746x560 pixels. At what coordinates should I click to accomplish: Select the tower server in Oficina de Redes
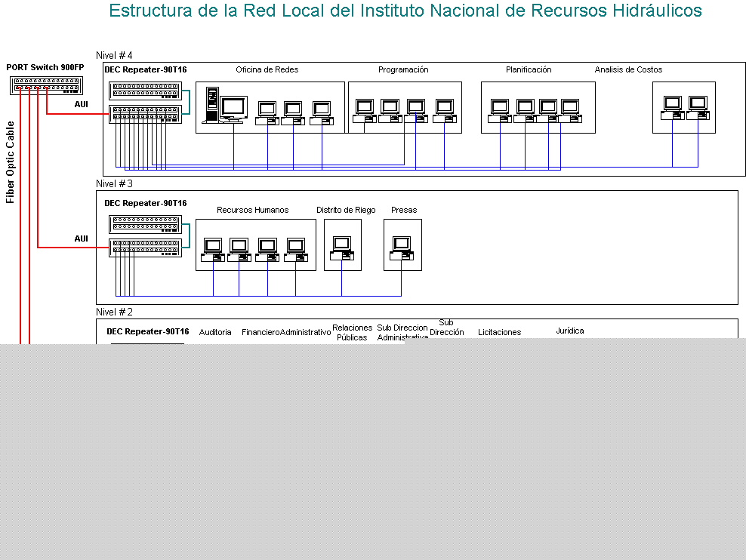click(212, 105)
